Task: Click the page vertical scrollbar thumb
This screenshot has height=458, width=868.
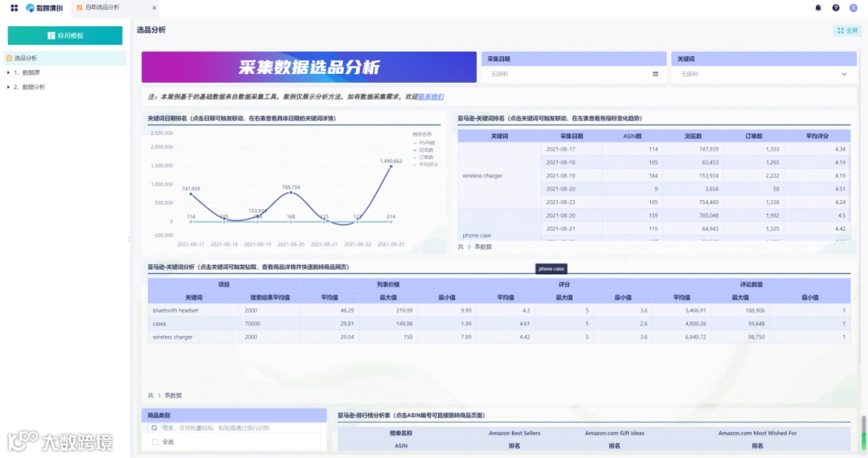Action: click(863, 433)
